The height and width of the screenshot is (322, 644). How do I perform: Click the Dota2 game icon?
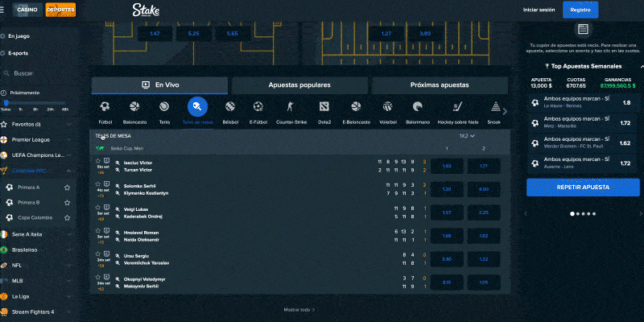click(324, 106)
